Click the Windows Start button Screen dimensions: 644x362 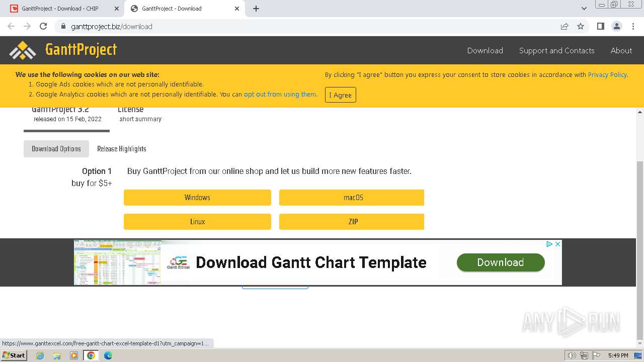[x=14, y=355]
